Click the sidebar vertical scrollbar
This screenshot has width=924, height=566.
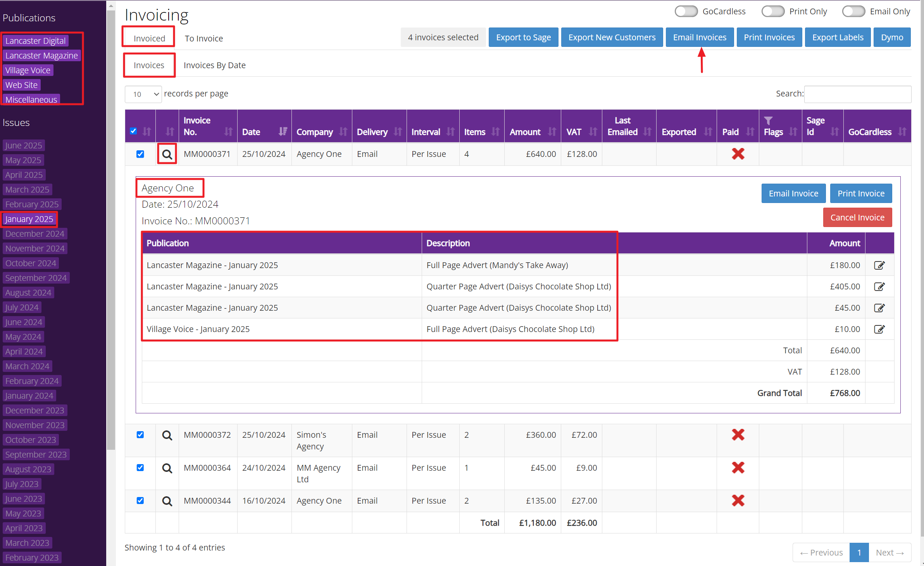click(111, 230)
